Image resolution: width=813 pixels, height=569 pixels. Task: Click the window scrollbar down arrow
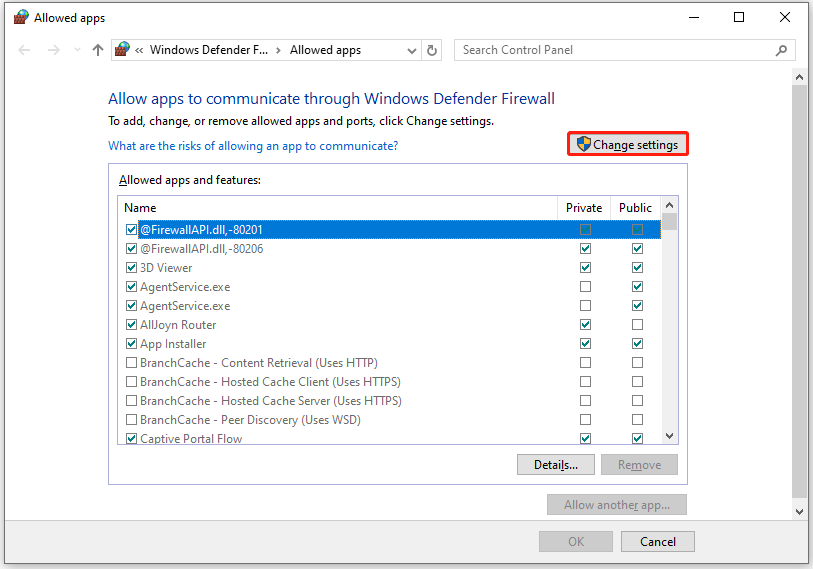(x=799, y=511)
